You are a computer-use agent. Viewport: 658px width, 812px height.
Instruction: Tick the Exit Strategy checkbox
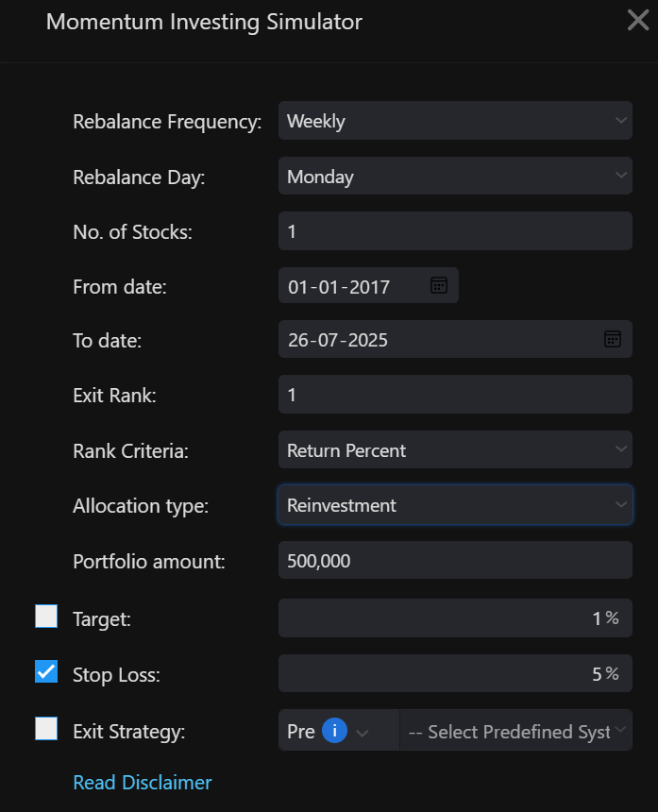click(x=46, y=728)
